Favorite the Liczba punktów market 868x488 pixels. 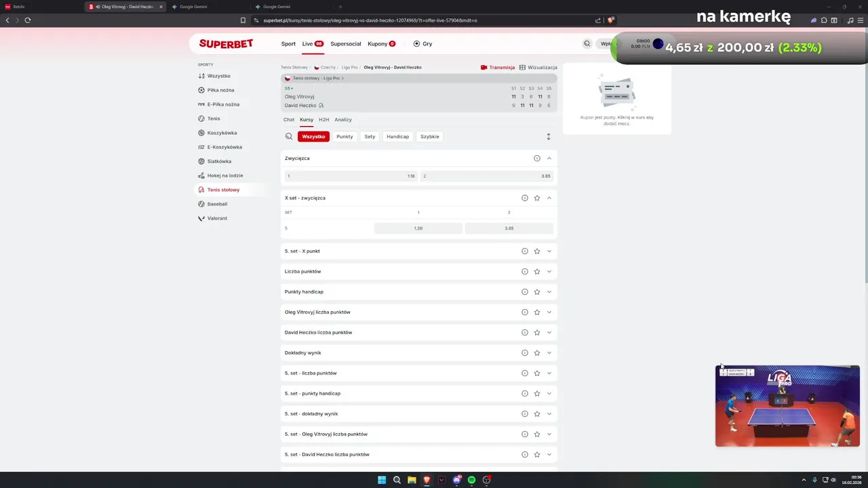(x=537, y=272)
